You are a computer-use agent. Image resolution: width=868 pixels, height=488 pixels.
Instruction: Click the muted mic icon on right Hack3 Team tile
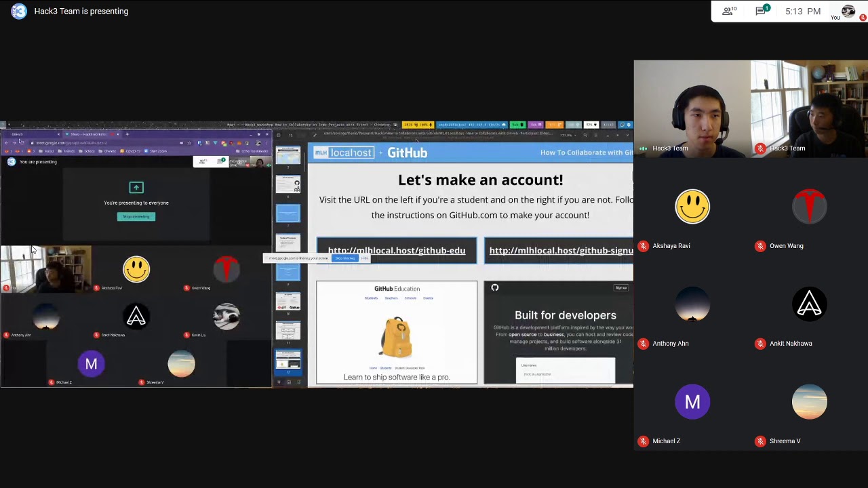tap(760, 148)
